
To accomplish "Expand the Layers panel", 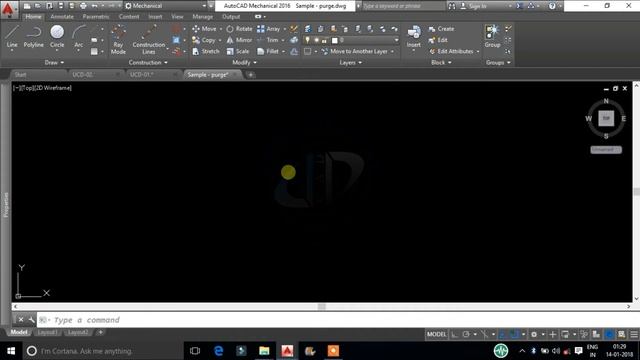I will point(350,62).
